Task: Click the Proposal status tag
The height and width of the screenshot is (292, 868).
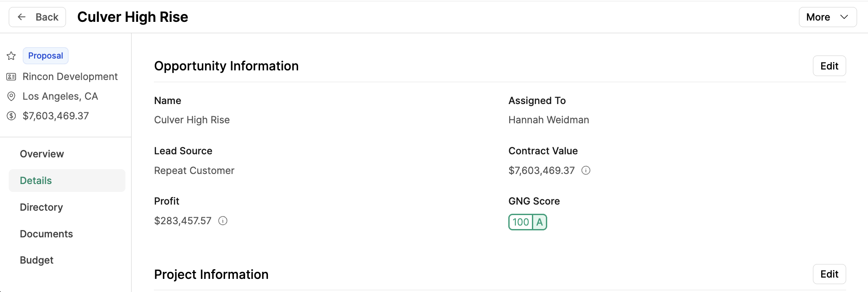Action: (45, 56)
